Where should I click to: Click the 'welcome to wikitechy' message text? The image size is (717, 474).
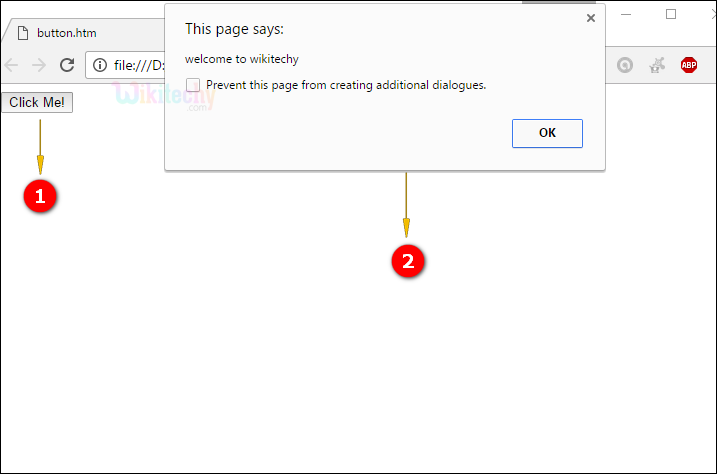coord(241,59)
